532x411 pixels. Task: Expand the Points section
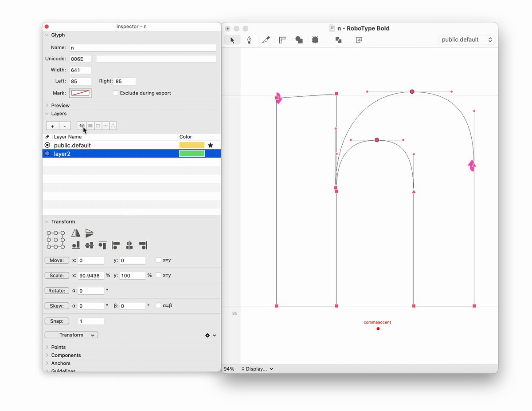(58, 347)
